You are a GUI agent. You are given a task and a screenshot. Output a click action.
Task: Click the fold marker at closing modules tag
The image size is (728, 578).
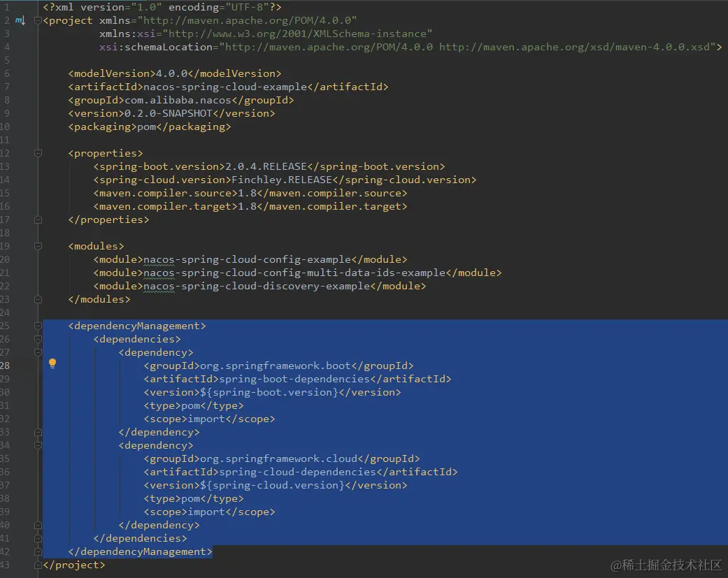tap(38, 300)
